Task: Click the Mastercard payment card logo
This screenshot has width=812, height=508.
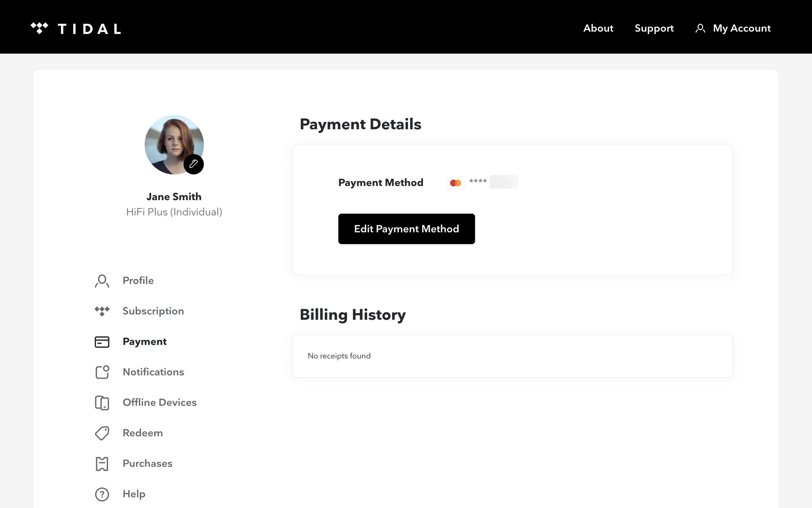Action: click(455, 183)
